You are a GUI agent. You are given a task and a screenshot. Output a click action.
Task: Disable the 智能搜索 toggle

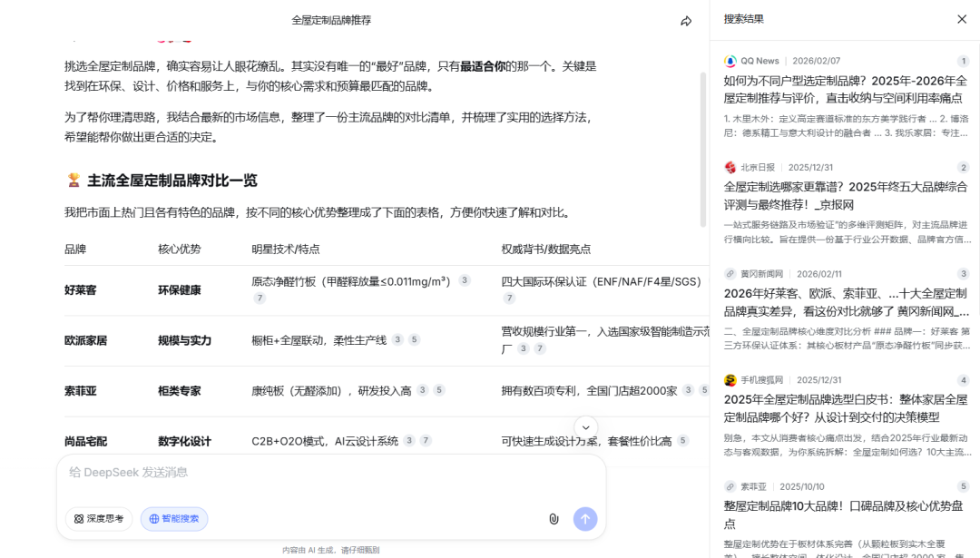pyautogui.click(x=174, y=518)
